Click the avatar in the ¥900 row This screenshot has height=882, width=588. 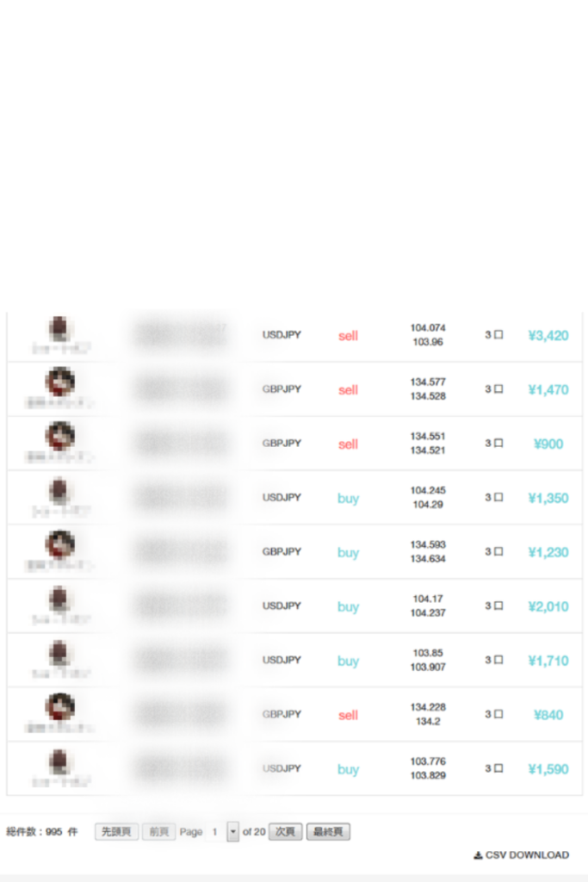tap(59, 436)
